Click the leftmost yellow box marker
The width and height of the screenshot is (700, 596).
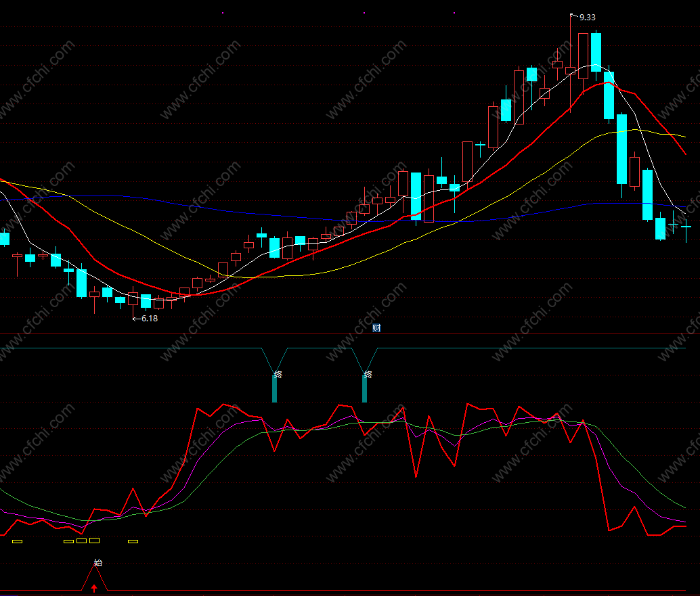click(x=17, y=542)
